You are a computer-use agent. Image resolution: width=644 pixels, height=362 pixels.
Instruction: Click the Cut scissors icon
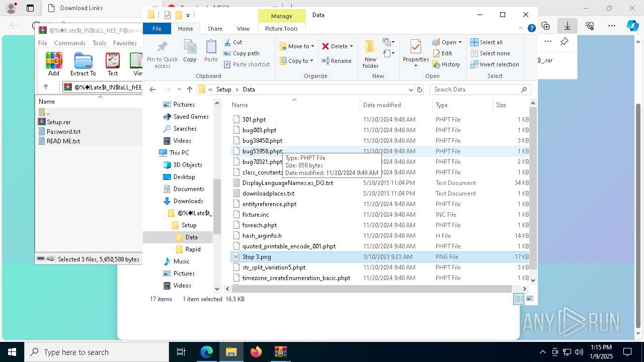click(227, 42)
